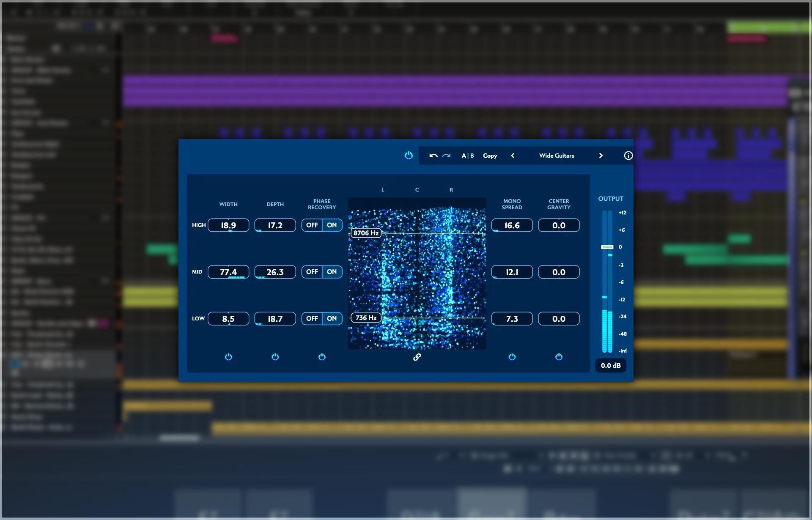
Task: Turn HIGH band phase recovery ON
Action: [332, 225]
